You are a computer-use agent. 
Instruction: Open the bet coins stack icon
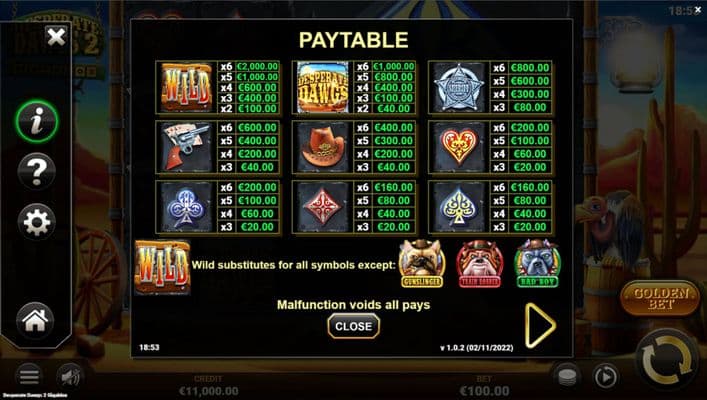click(x=567, y=377)
